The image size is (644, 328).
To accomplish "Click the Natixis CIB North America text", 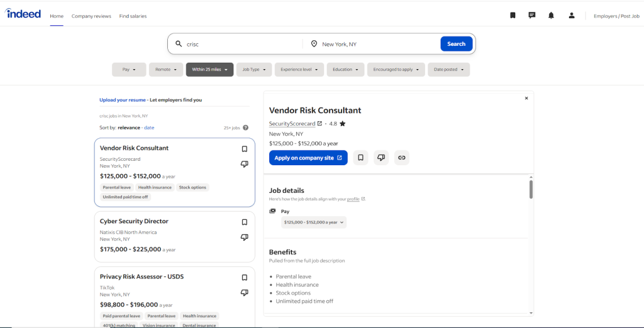I will (x=128, y=232).
